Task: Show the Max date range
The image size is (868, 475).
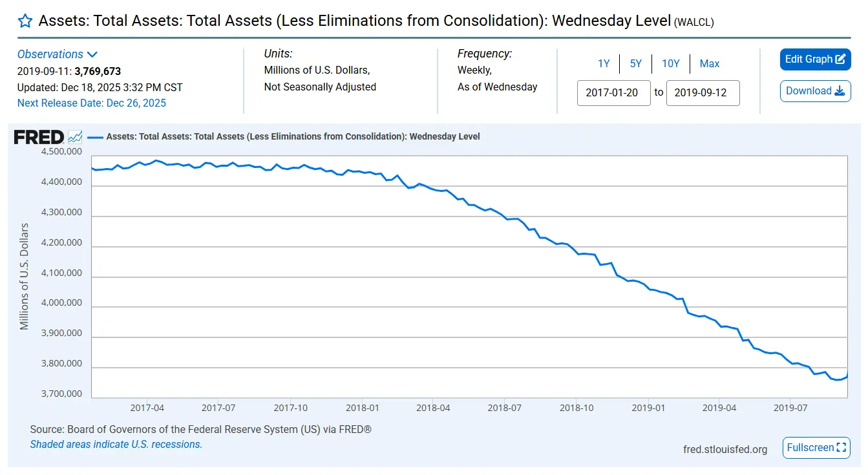Action: (x=709, y=63)
